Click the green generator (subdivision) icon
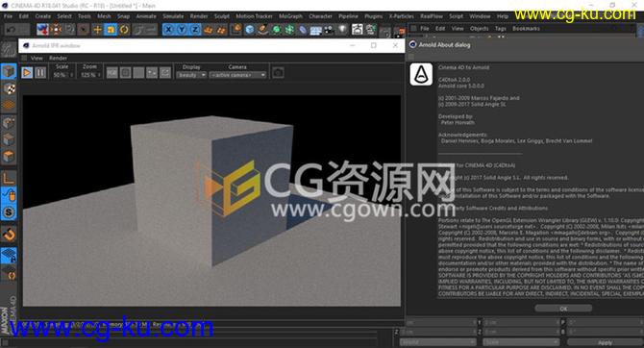Image resolution: width=644 pixels, height=348 pixels. point(277,29)
